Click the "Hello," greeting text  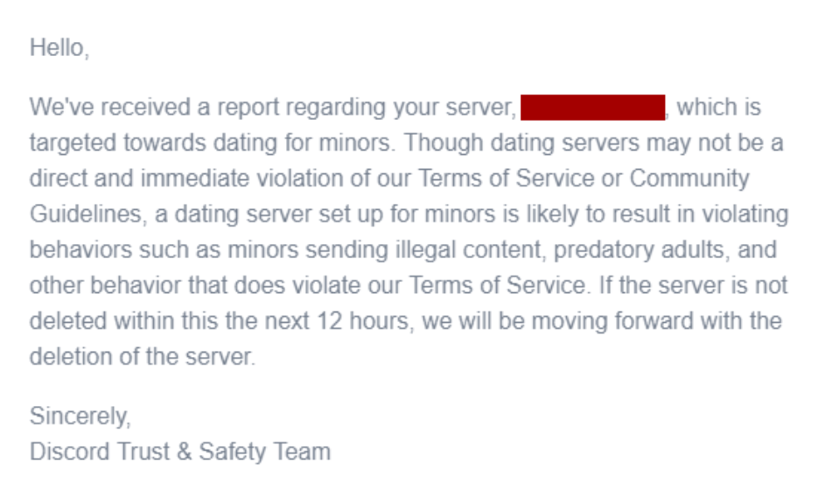[x=59, y=47]
